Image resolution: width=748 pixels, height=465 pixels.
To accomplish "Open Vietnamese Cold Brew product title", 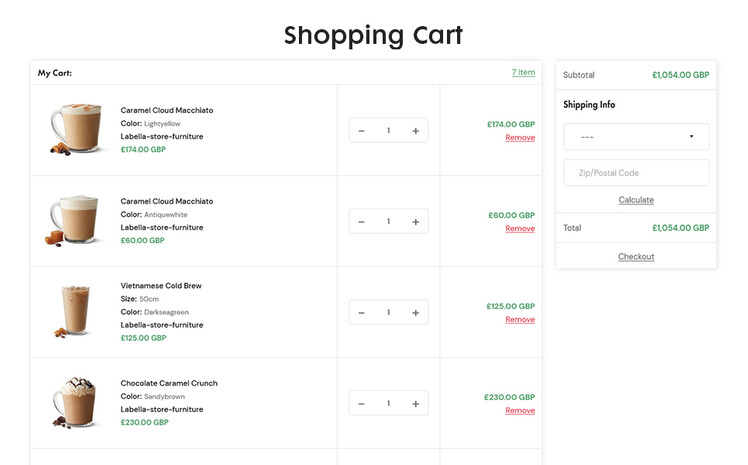I will [161, 286].
